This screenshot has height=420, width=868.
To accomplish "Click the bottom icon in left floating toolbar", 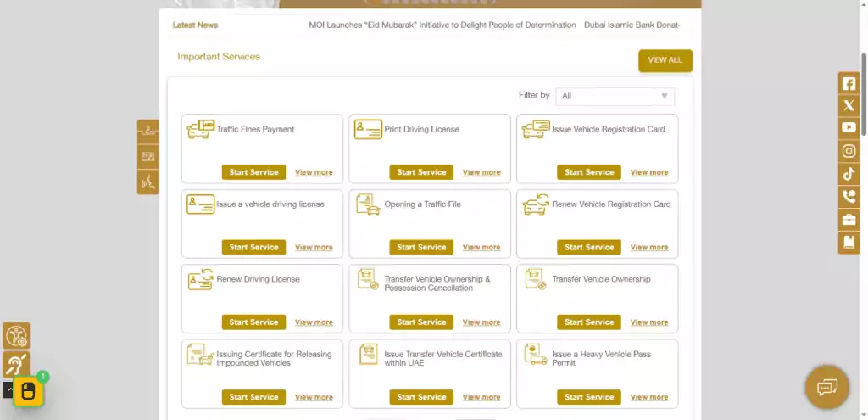I will pos(147,182).
